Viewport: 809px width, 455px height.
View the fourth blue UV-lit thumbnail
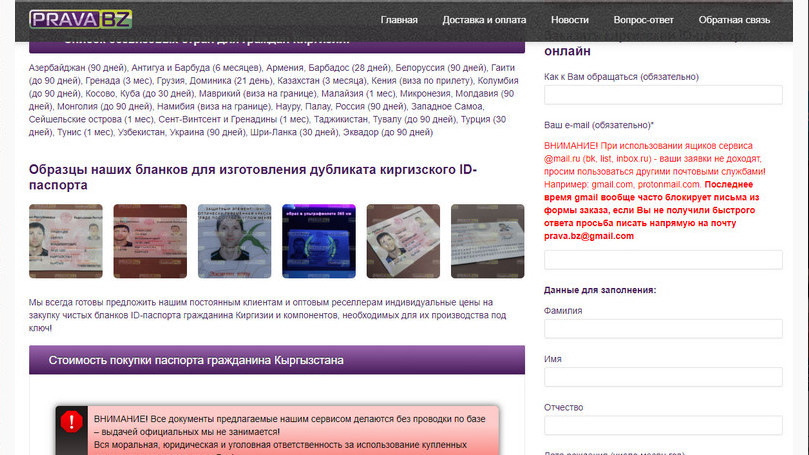pos(319,241)
